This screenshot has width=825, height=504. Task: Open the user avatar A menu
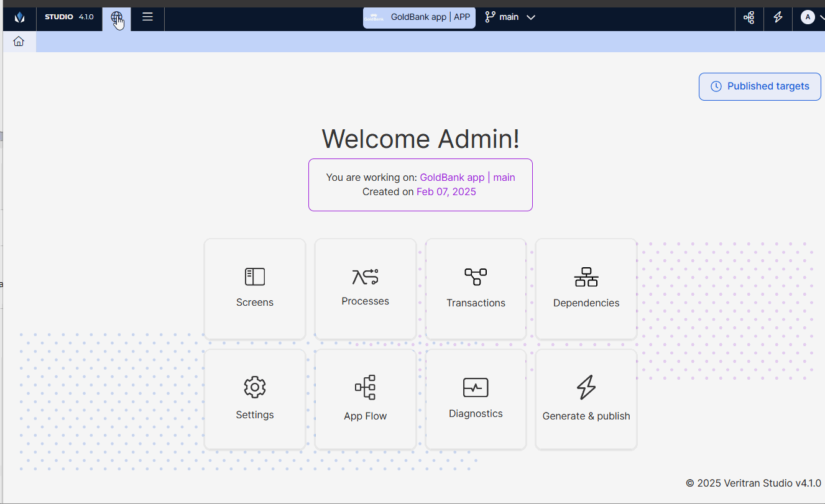tap(808, 17)
